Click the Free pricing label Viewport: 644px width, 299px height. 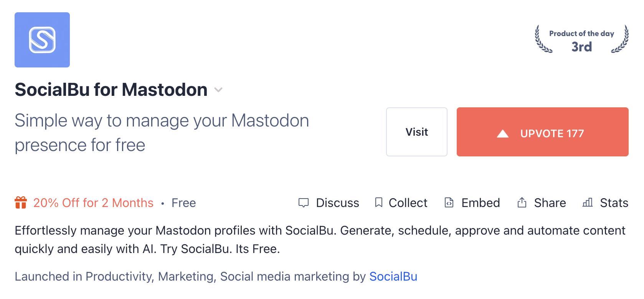(x=184, y=203)
